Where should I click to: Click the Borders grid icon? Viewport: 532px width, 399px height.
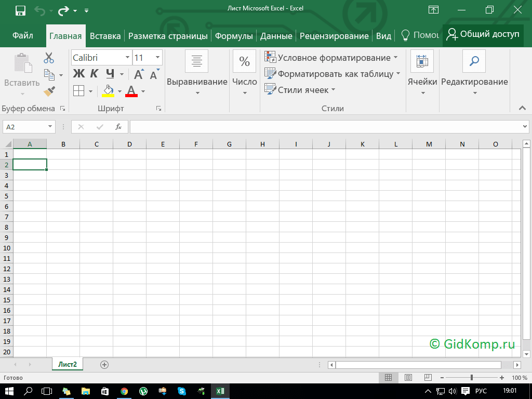pyautogui.click(x=78, y=91)
